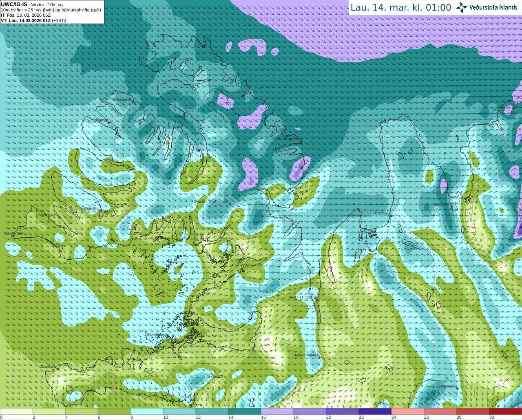Viewport: 522px width, 420px height.
Task: Click the Bolungarvík station label
Action: [x=122, y=99]
